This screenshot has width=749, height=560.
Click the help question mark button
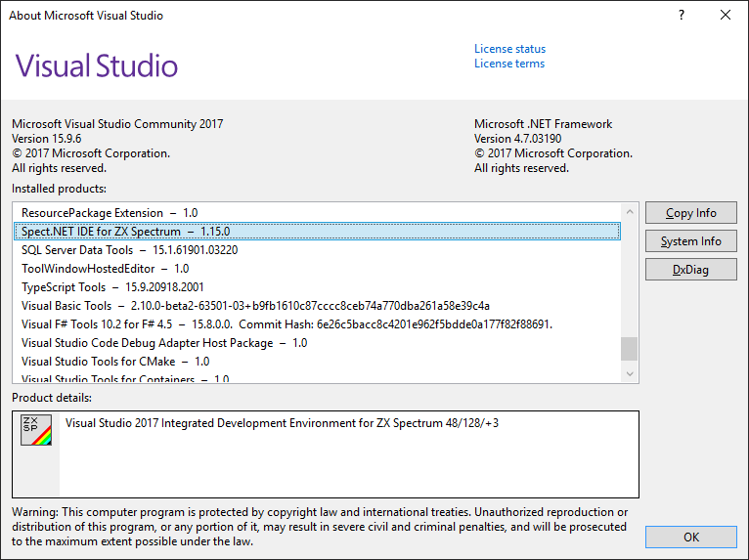[x=682, y=15]
